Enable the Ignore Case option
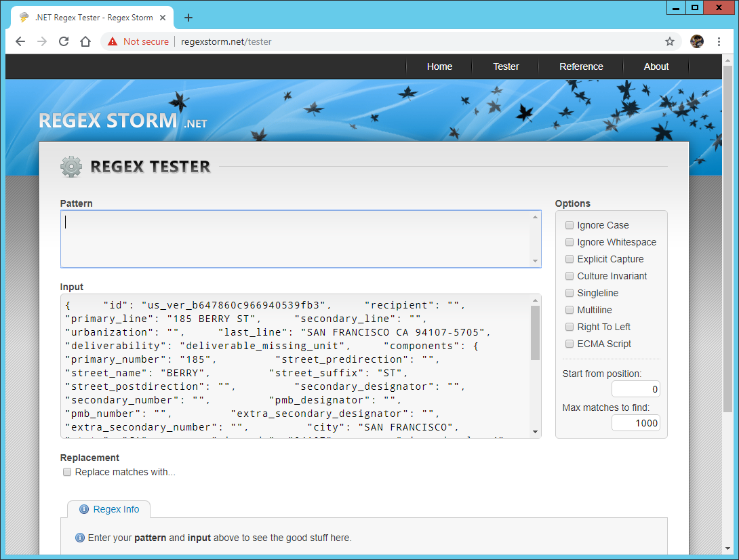The width and height of the screenshot is (739, 560). coord(570,225)
